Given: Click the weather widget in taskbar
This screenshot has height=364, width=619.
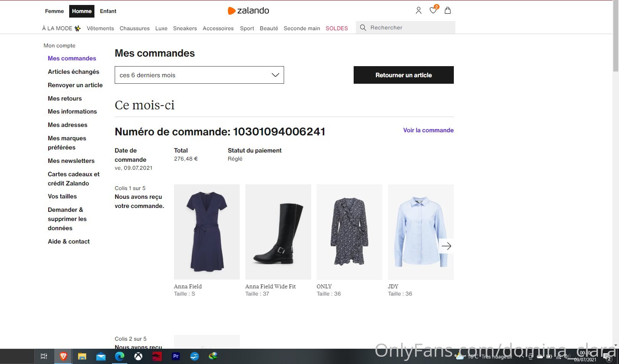Looking at the screenshot, I should point(484,357).
